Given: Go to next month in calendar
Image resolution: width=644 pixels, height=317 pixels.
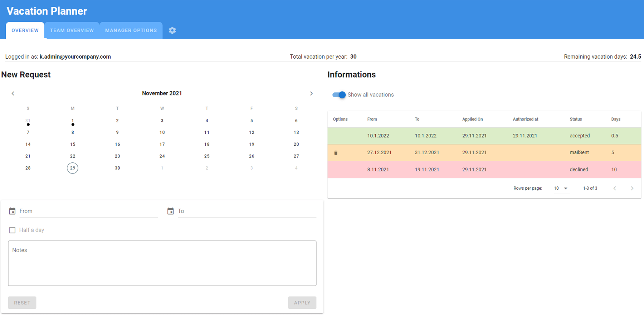Looking at the screenshot, I should tap(311, 93).
